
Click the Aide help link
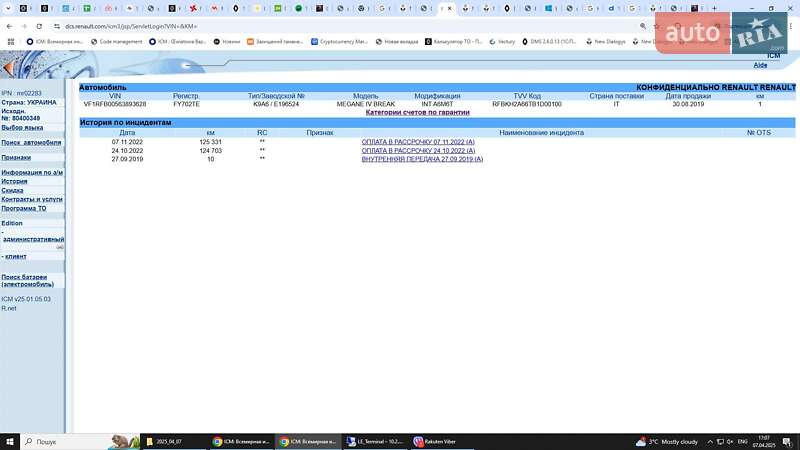760,65
